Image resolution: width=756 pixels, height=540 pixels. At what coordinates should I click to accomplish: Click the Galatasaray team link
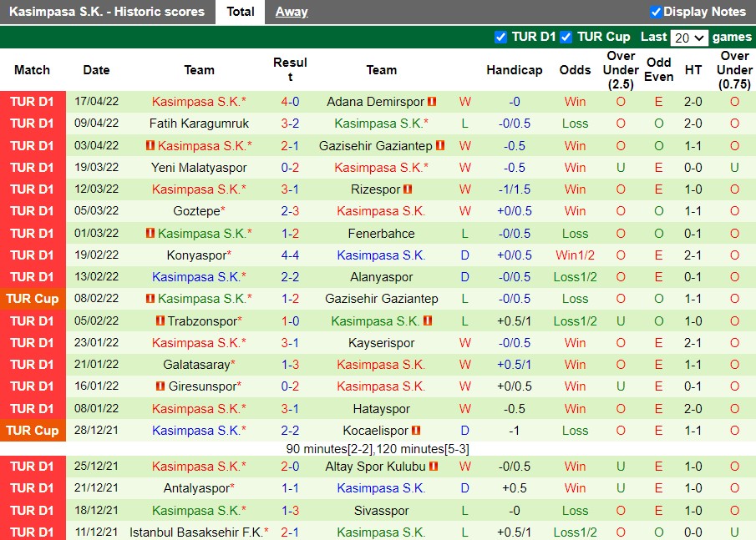point(199,364)
